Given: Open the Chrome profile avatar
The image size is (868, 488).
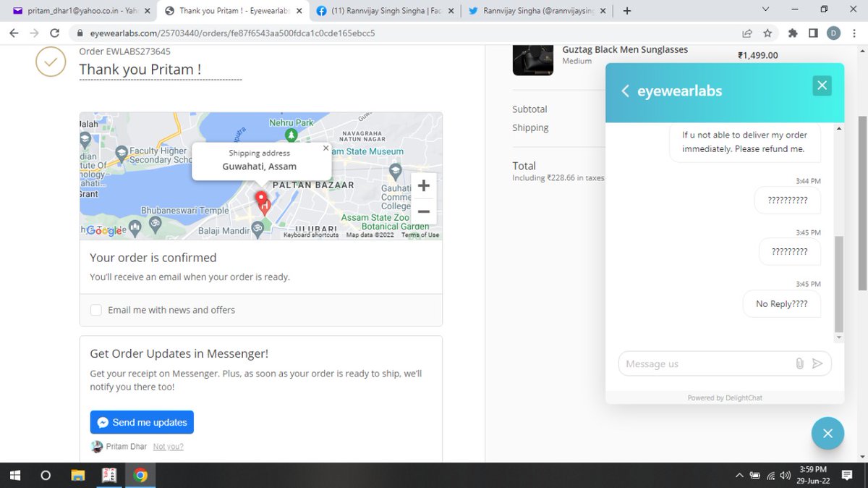Looking at the screenshot, I should (833, 33).
